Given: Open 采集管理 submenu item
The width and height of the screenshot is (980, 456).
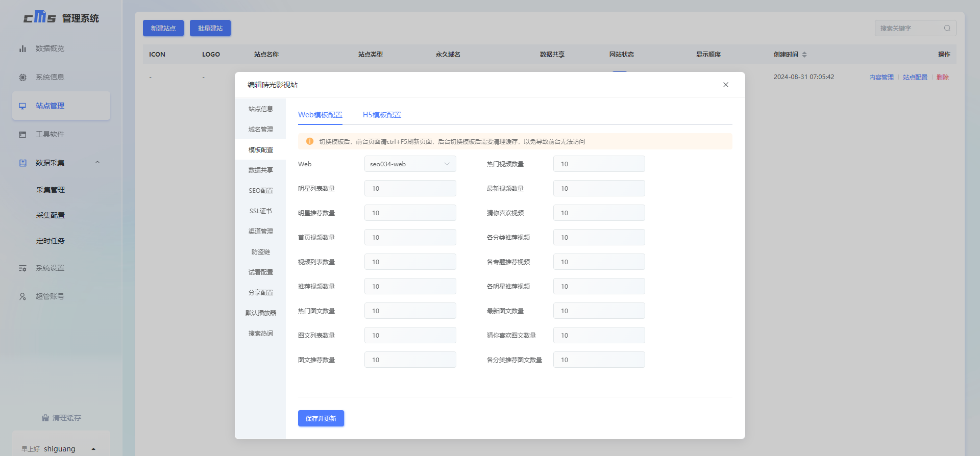Looking at the screenshot, I should click(x=51, y=190).
